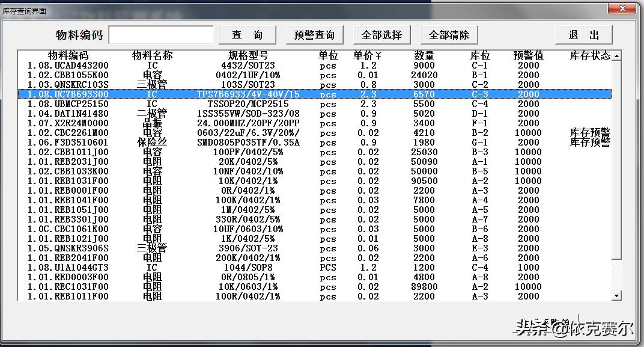The image size is (644, 347).
Task: Click the partially hidden button at bottom right
Action: pos(547,322)
